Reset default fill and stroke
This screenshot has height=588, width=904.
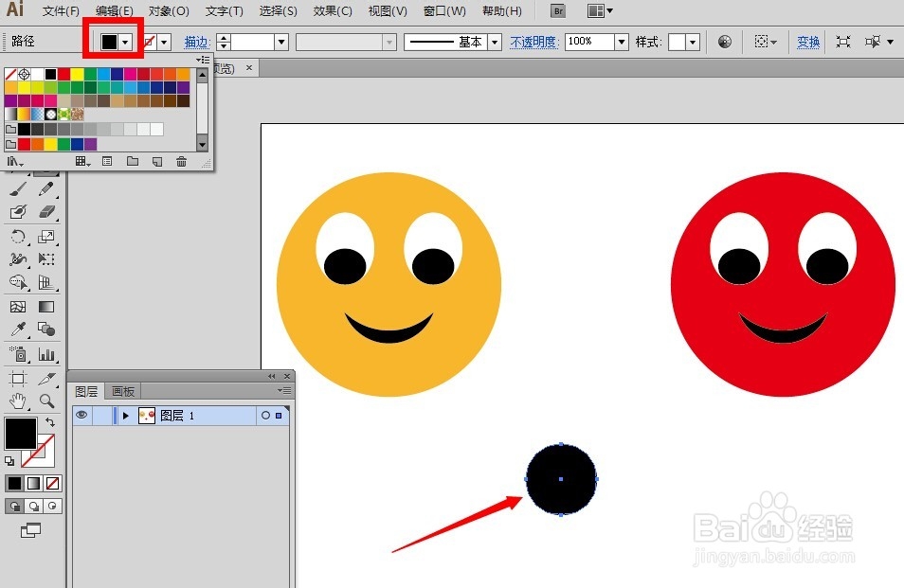coord(9,461)
